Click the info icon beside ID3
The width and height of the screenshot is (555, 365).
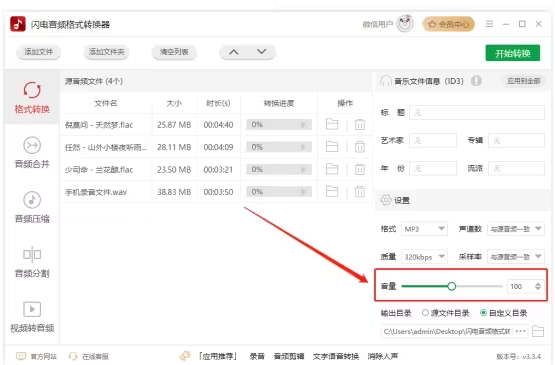point(476,81)
